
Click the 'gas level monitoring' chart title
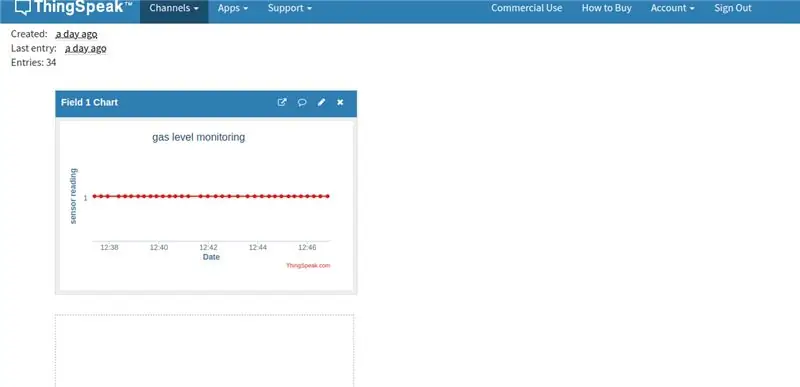click(198, 137)
